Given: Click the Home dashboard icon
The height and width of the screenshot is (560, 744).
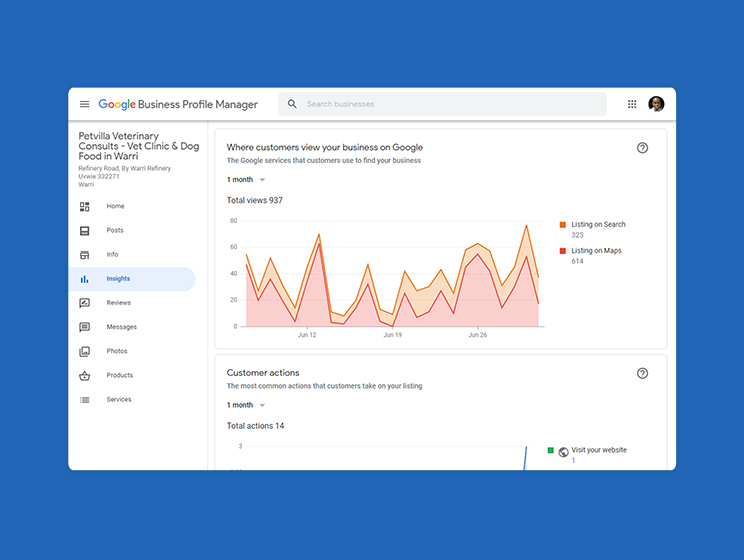Looking at the screenshot, I should [x=84, y=206].
